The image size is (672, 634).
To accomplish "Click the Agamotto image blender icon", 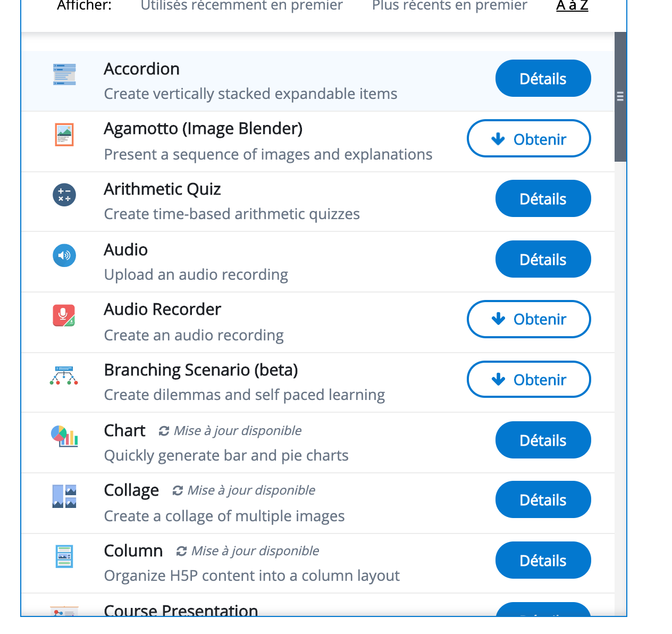I will pyautogui.click(x=64, y=135).
